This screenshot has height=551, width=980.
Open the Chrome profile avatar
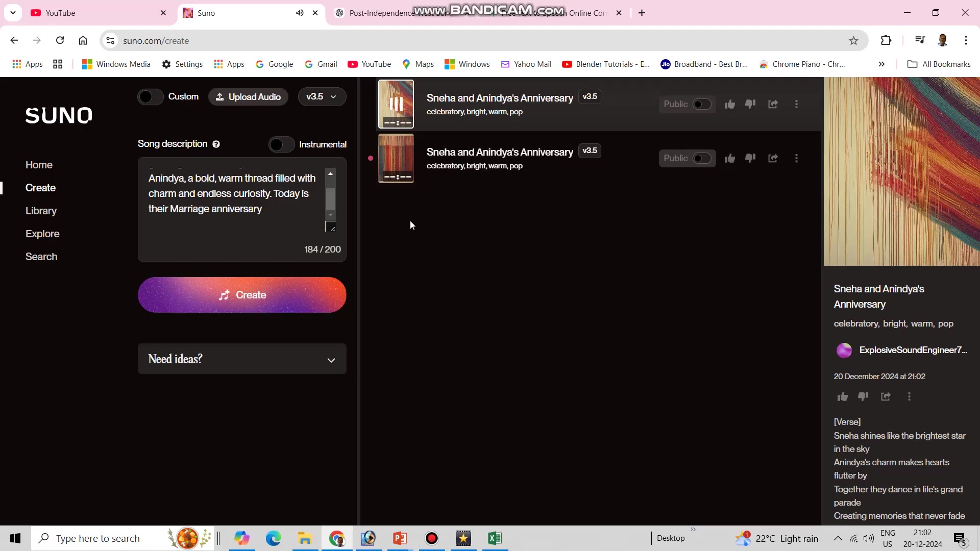pyautogui.click(x=943, y=40)
